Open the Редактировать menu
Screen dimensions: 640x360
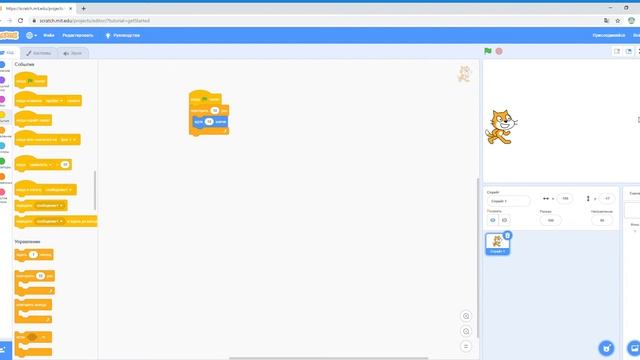(78, 36)
